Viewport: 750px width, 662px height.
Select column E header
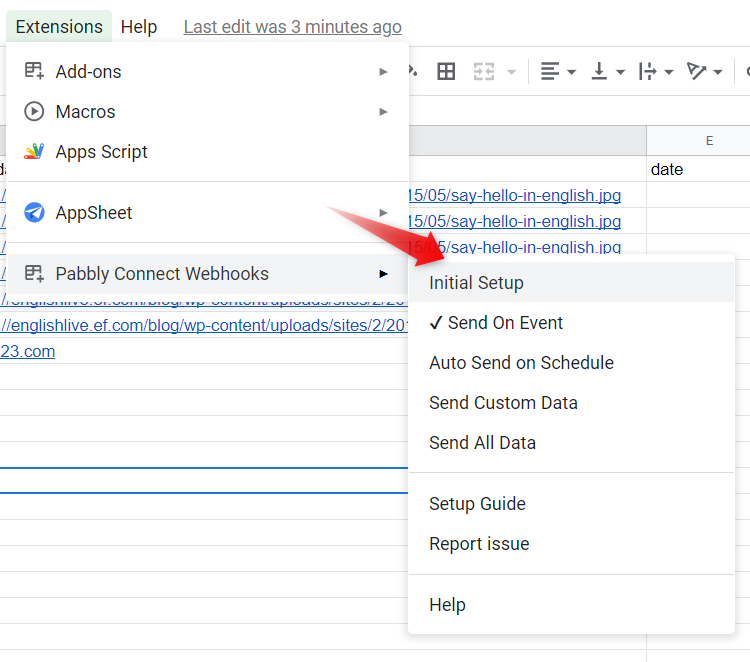click(698, 141)
